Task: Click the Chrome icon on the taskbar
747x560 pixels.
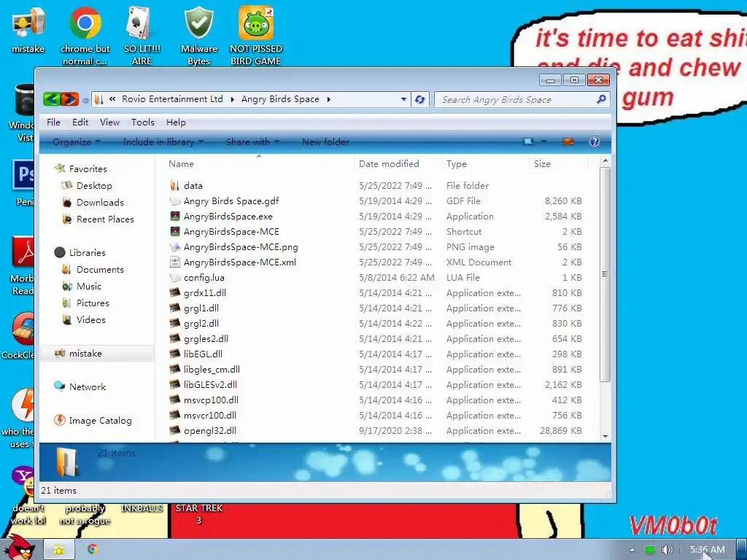Action: pos(93,549)
